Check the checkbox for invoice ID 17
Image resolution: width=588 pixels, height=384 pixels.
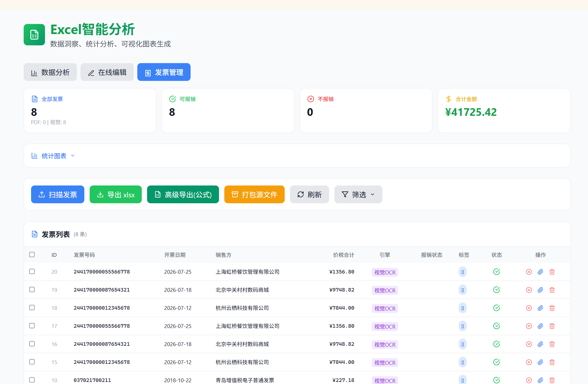point(32,326)
